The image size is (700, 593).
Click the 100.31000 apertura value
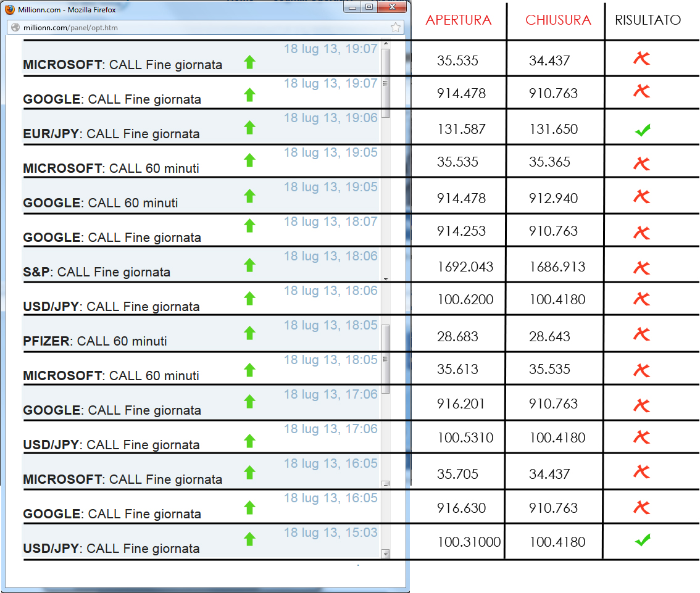[469, 542]
